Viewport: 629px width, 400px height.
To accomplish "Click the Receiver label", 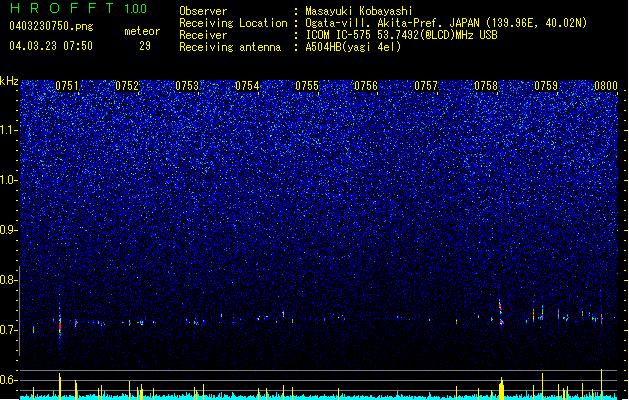I will coord(203,35).
